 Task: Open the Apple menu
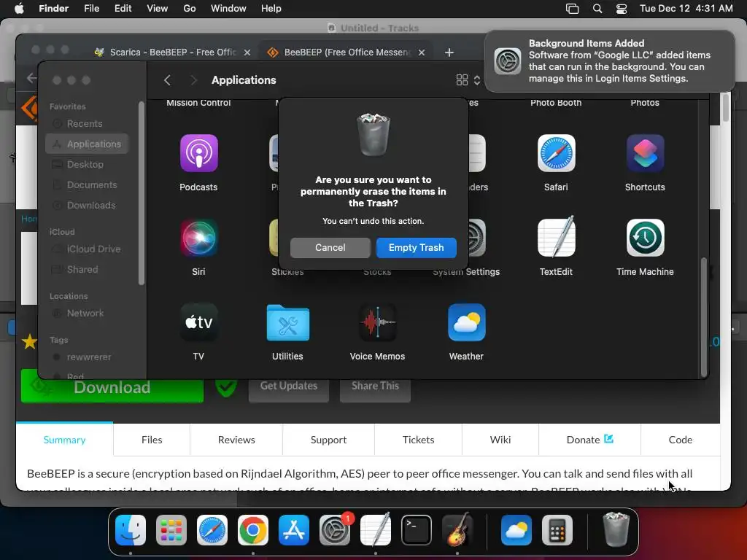click(x=19, y=9)
